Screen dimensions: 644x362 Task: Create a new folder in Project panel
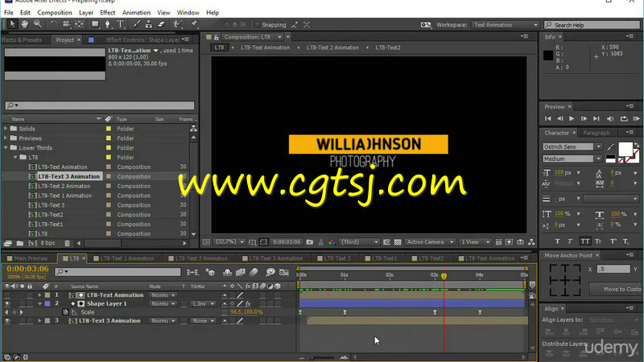click(x=19, y=243)
